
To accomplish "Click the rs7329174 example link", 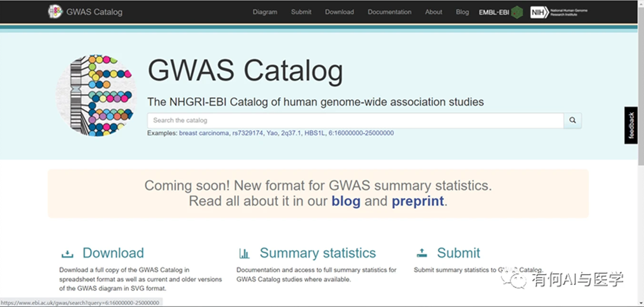I will point(248,133).
